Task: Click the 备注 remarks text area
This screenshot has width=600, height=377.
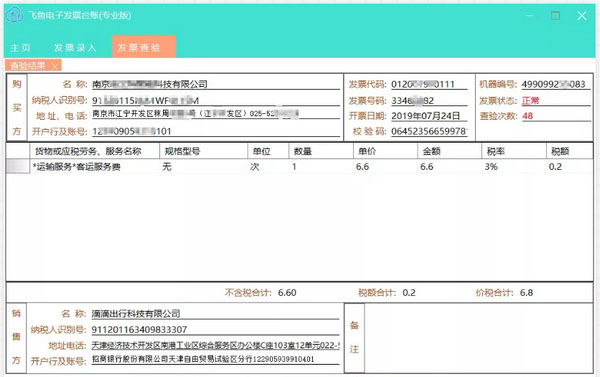Action: click(478, 338)
